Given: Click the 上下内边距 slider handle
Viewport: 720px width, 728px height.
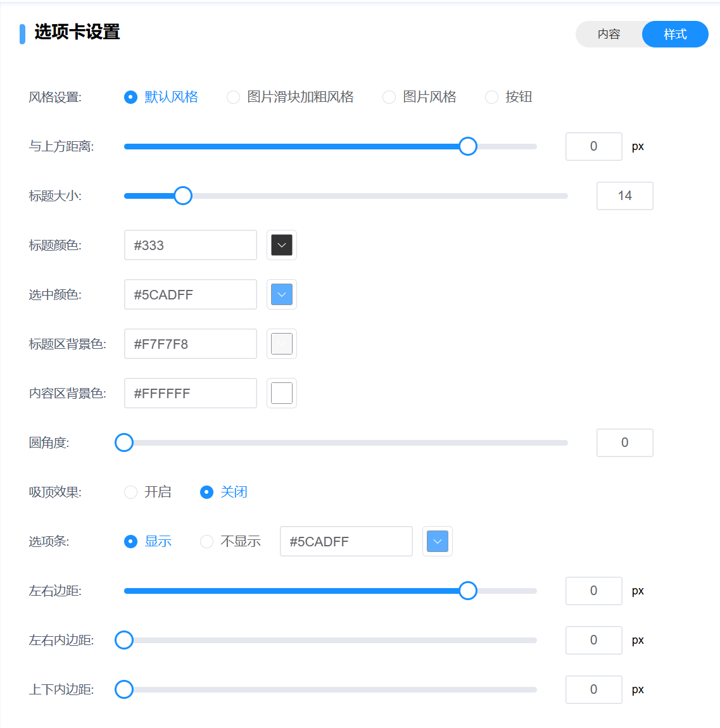Looking at the screenshot, I should coord(124,689).
